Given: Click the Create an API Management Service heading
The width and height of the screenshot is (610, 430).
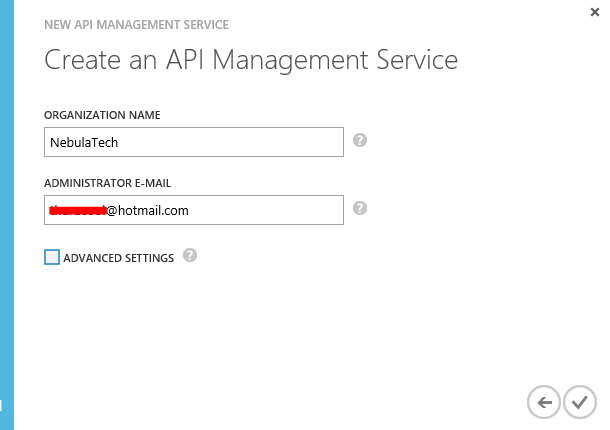Looking at the screenshot, I should 251,60.
